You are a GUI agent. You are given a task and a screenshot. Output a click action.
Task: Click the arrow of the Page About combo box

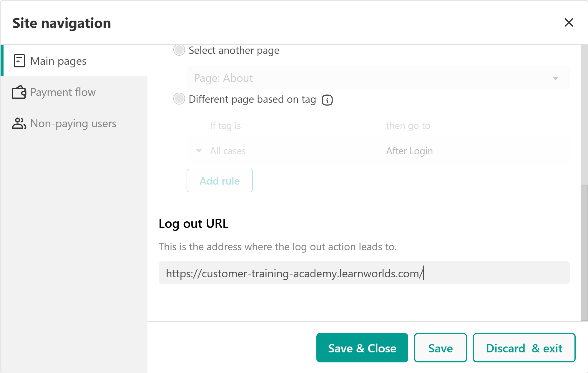pos(555,78)
